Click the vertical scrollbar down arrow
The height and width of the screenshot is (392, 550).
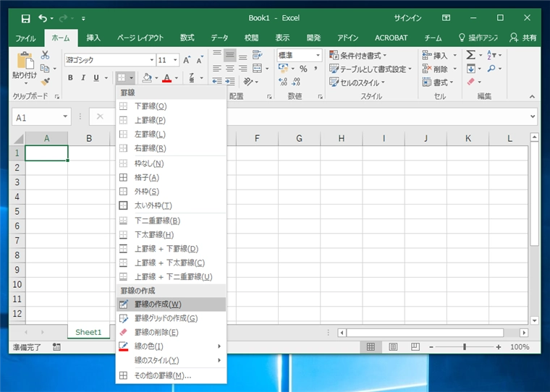click(535, 320)
